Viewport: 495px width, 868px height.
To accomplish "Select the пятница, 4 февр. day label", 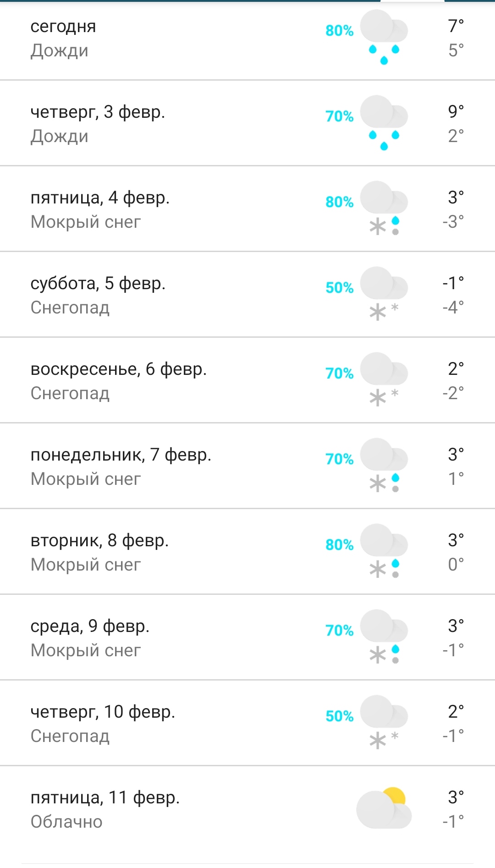I will click(100, 198).
